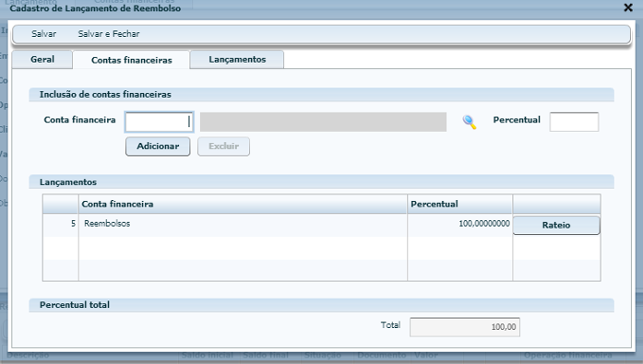Screen dimensions: 643x364
Task: Open the Lançamentos tab
Action: (x=237, y=59)
